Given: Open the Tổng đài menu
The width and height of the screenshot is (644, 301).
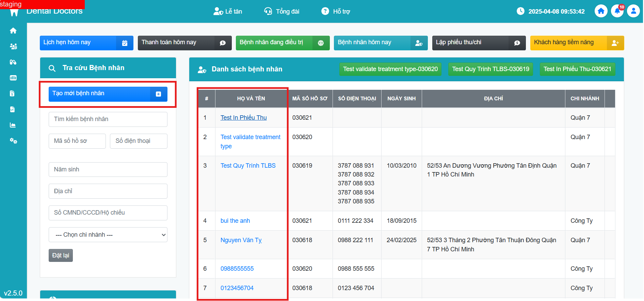Looking at the screenshot, I should coord(282,12).
